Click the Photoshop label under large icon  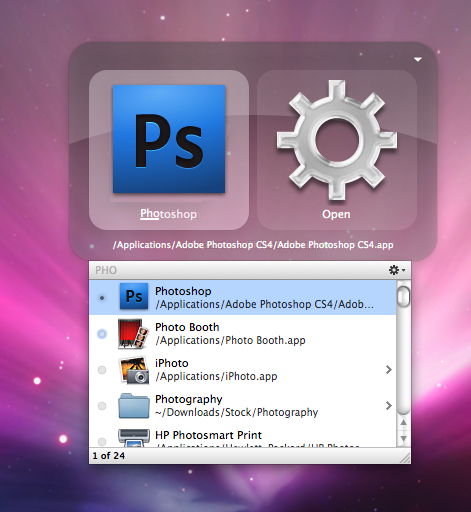168,214
